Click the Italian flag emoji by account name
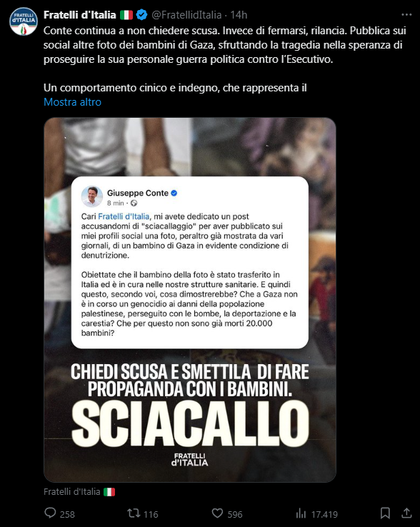The width and height of the screenshot is (420, 527). click(x=126, y=15)
